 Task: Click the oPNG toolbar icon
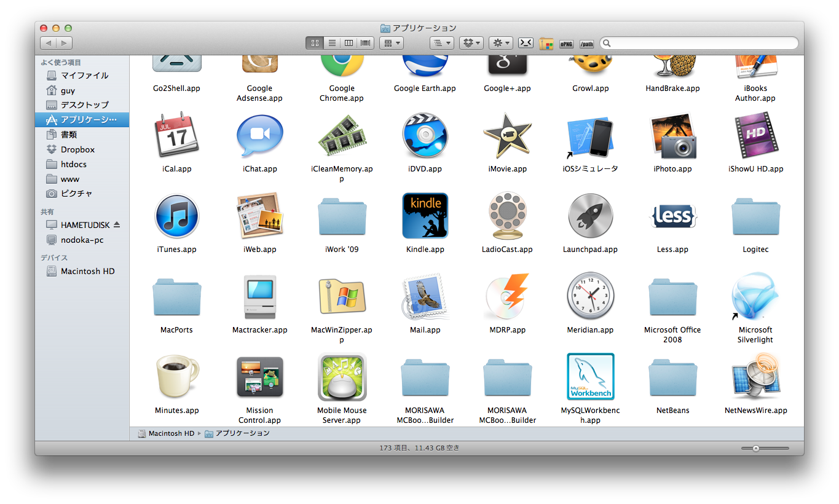pos(565,44)
